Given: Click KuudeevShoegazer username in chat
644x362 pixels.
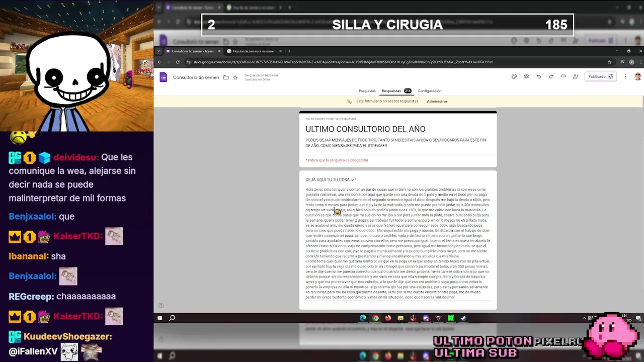Looking at the screenshot, I should click(x=67, y=336).
